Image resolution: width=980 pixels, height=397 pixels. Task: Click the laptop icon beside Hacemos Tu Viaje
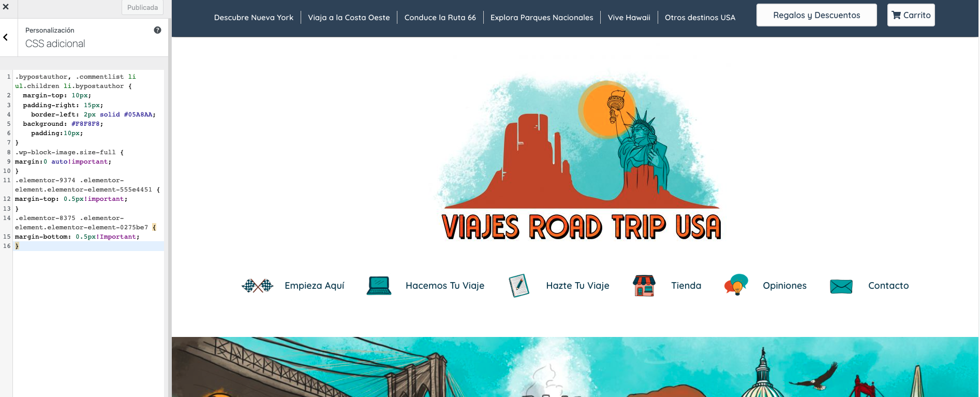tap(379, 286)
